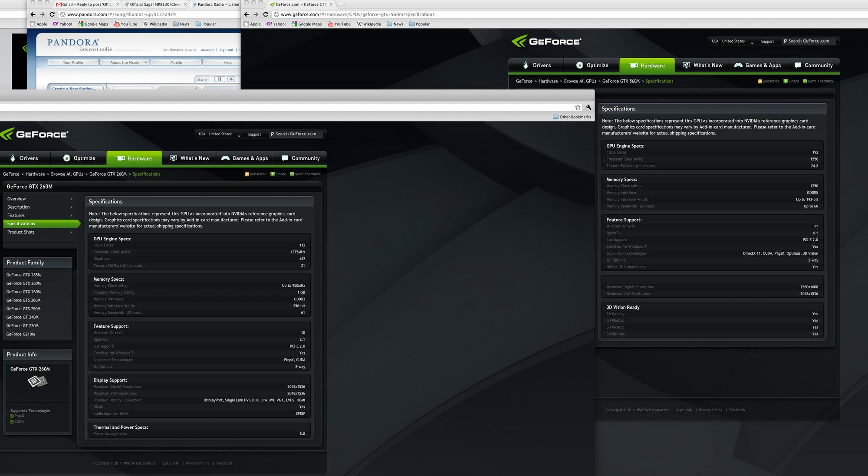Expand Overview in the GTX 260M sidebar
Viewport: 868px width, 476px height.
click(39, 199)
